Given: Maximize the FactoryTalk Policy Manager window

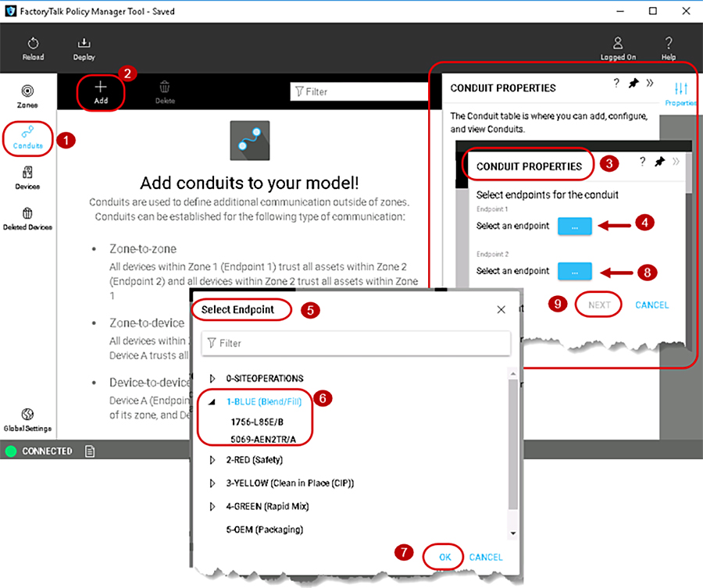Looking at the screenshot, I should (653, 11).
